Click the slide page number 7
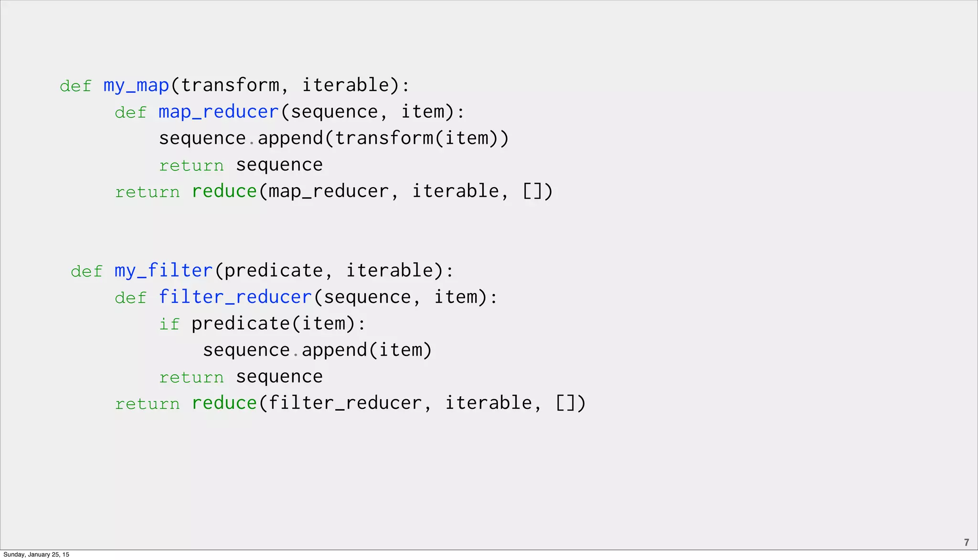978x560 pixels. coord(967,542)
